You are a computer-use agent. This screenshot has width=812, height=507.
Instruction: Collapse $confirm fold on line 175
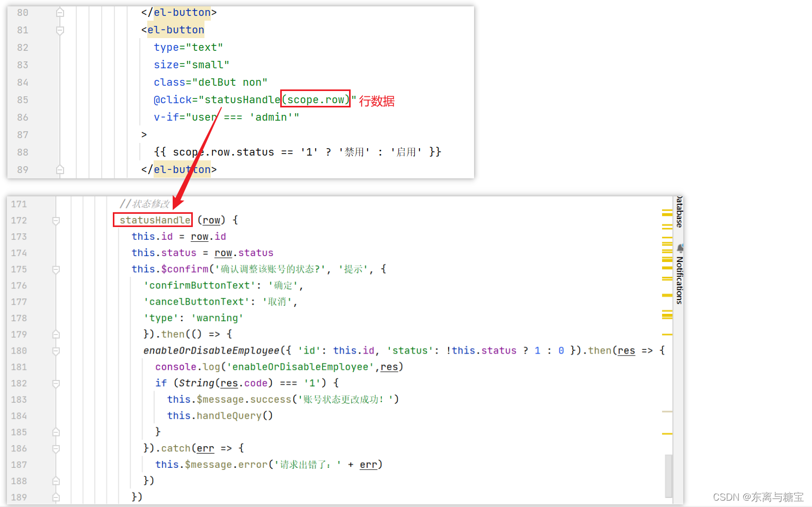(56, 269)
